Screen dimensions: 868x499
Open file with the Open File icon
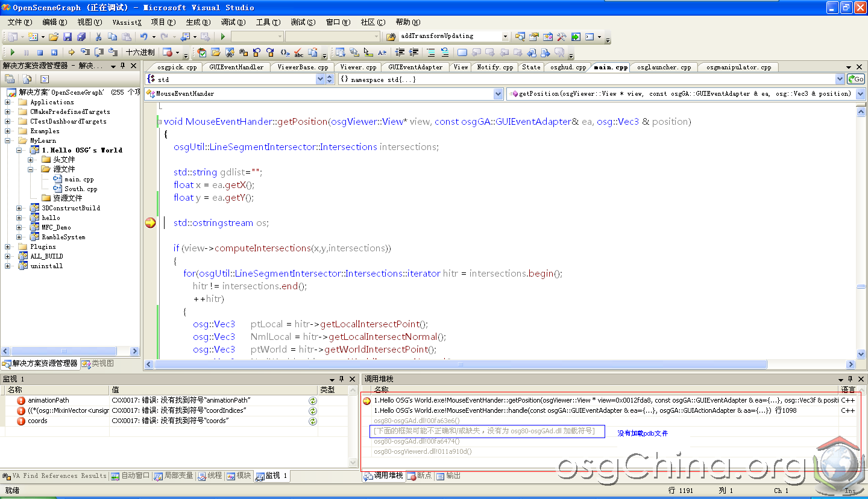(x=54, y=37)
